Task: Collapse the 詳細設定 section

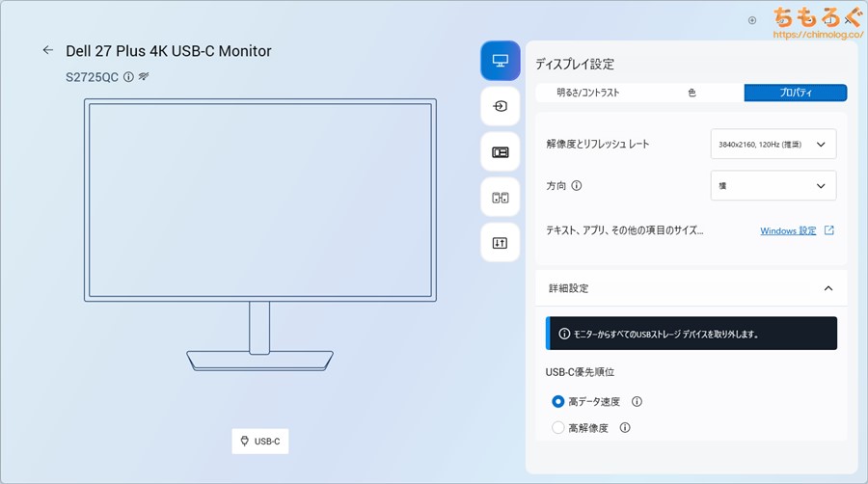Action: coord(827,288)
